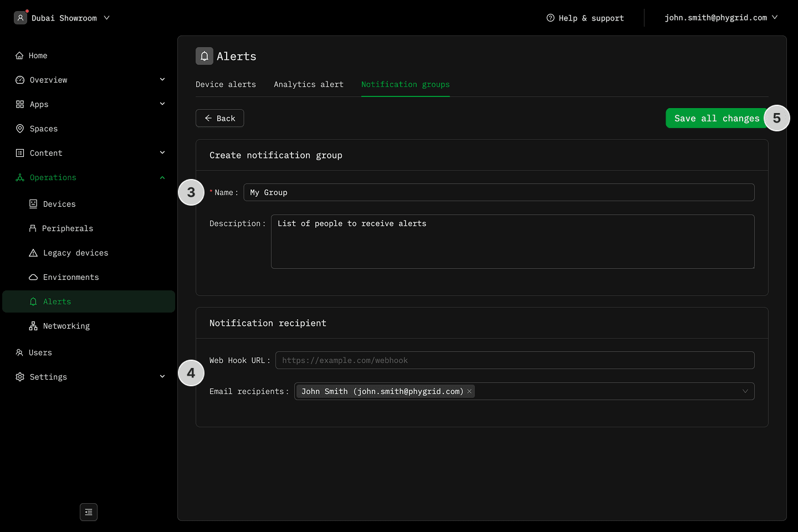This screenshot has width=798, height=532.
Task: Open Peripherals from the sidebar
Action: [67, 228]
